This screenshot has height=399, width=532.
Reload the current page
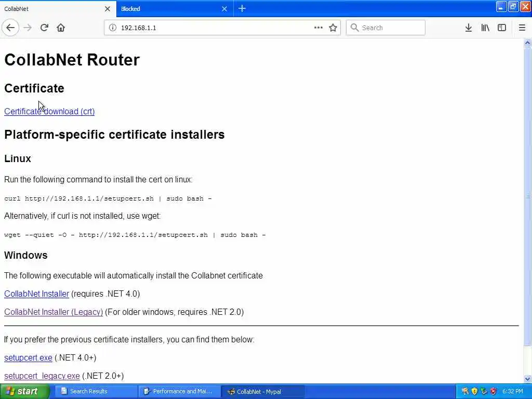44,28
